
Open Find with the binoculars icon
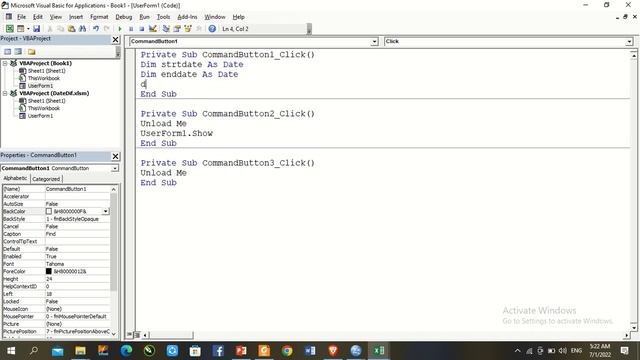(x=82, y=29)
